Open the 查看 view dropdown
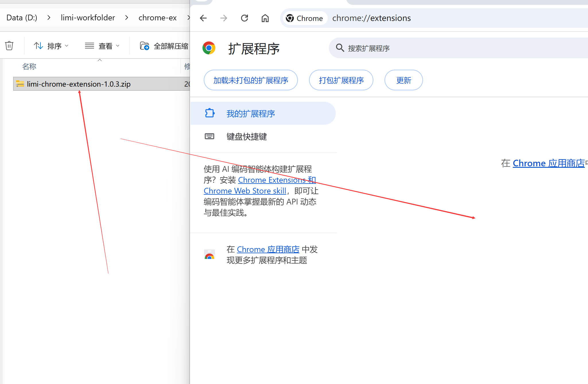This screenshot has height=384, width=588. point(102,46)
